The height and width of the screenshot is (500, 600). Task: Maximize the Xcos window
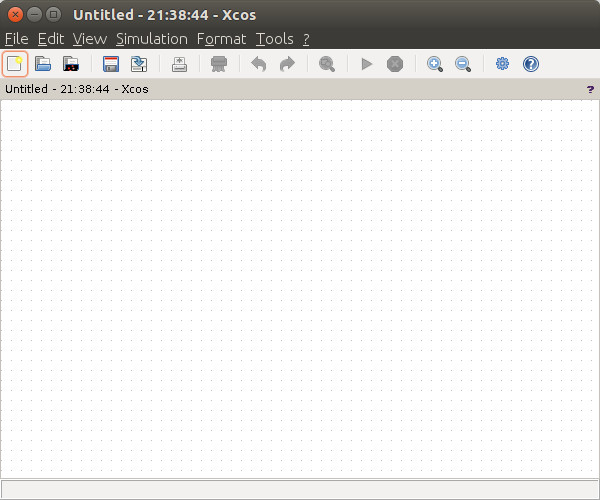[x=54, y=15]
